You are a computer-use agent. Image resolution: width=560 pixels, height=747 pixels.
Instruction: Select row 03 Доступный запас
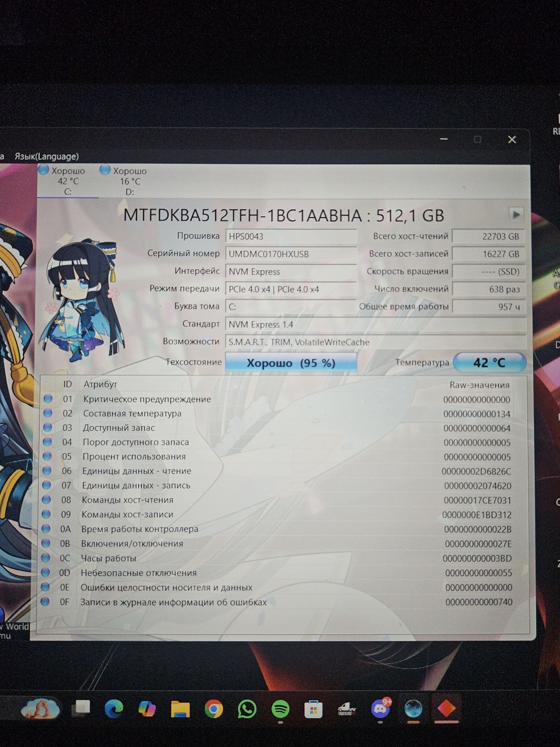click(x=284, y=428)
